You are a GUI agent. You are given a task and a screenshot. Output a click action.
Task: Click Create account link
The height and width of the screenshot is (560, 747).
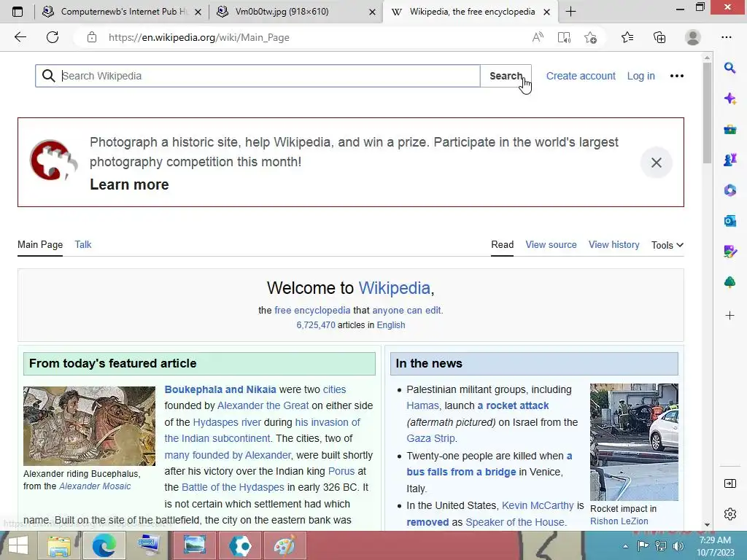click(581, 76)
